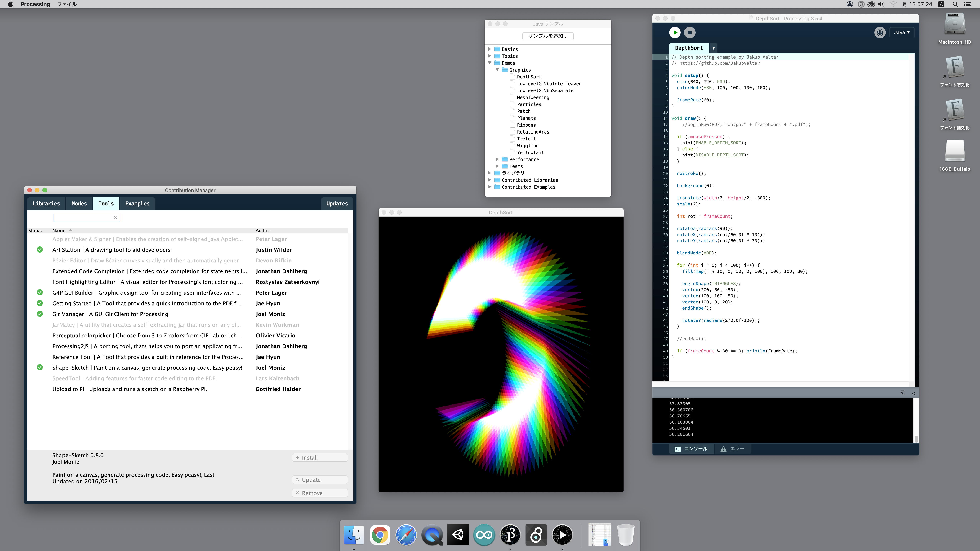
Task: Click the Debugger butterfly icon
Action: click(880, 33)
